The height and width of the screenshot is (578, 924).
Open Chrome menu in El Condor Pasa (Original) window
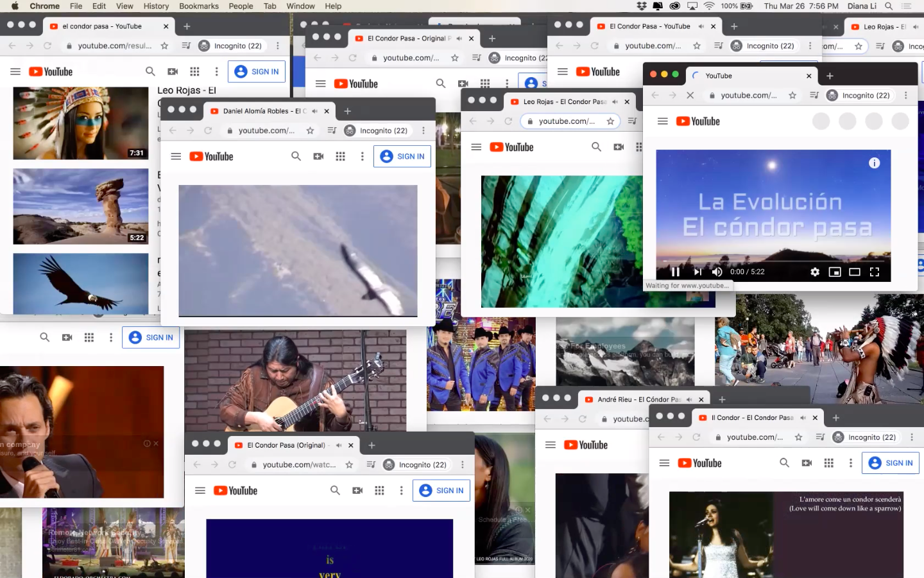coord(463,464)
